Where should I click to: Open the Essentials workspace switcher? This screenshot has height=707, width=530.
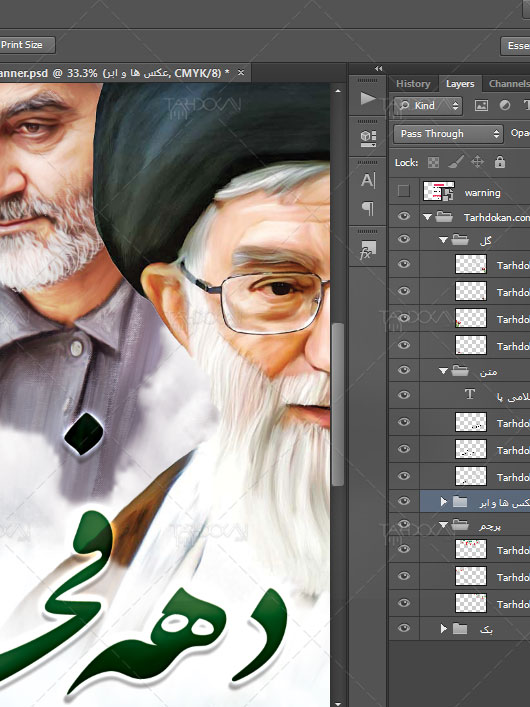click(517, 46)
